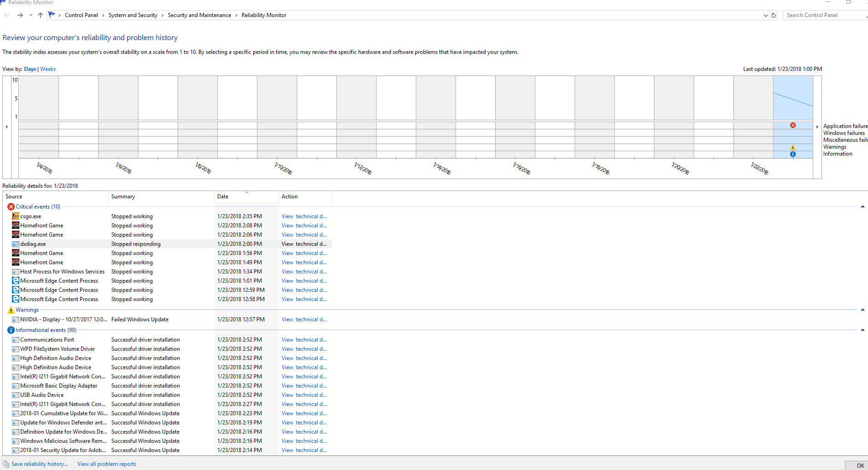Open recent locations dropdown arrow
Image resolution: width=868 pixels, height=470 pixels.
(31, 15)
